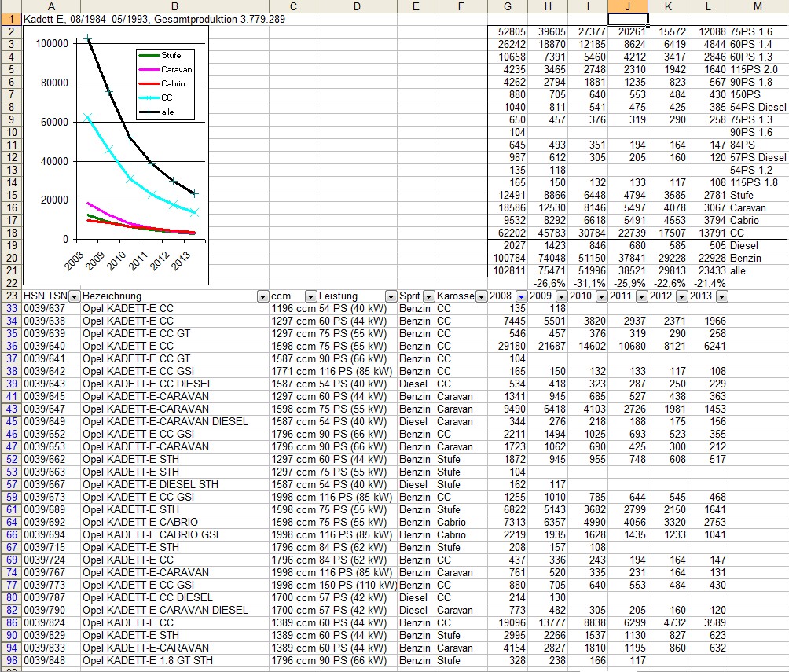Open the Bezeichnung filter dropdown arrow
The height and width of the screenshot is (672, 789).
[262, 296]
